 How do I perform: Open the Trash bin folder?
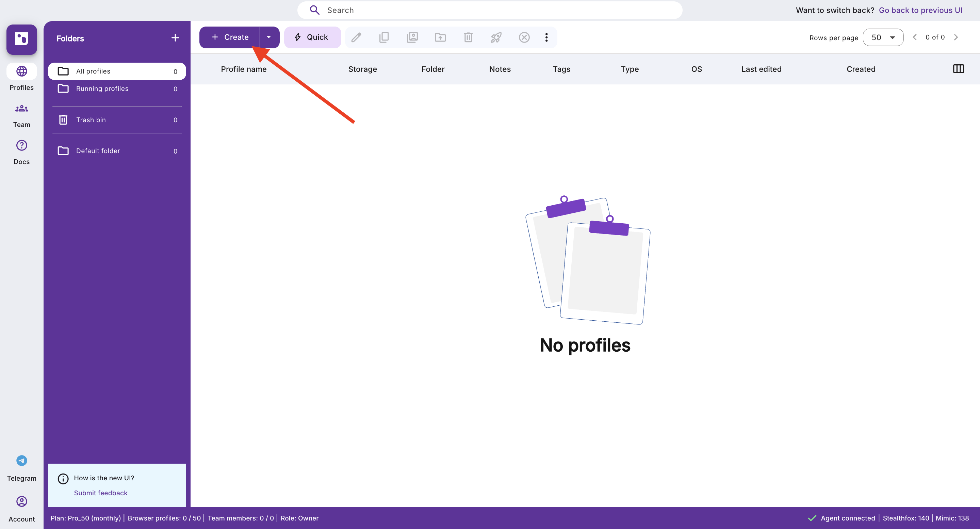click(x=117, y=120)
